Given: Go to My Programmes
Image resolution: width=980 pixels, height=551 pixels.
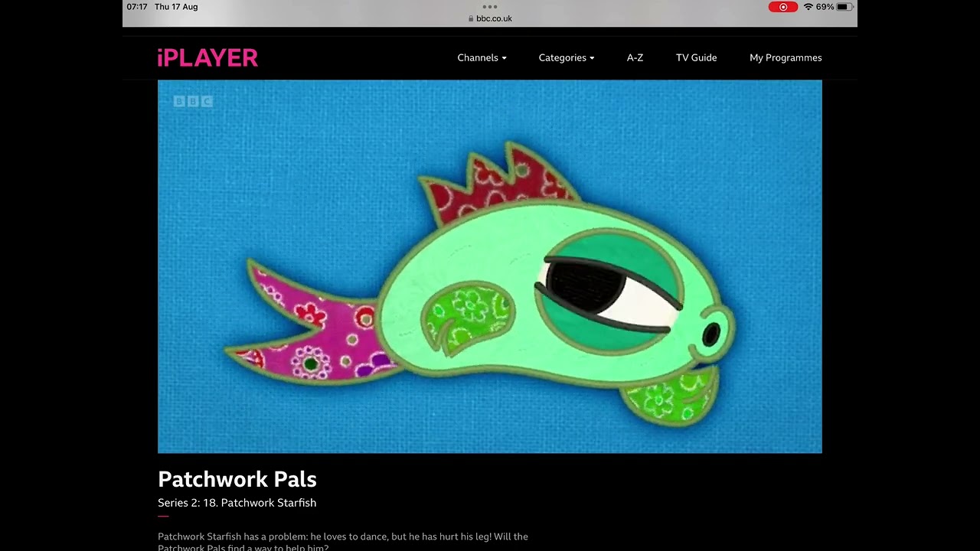Looking at the screenshot, I should point(786,58).
